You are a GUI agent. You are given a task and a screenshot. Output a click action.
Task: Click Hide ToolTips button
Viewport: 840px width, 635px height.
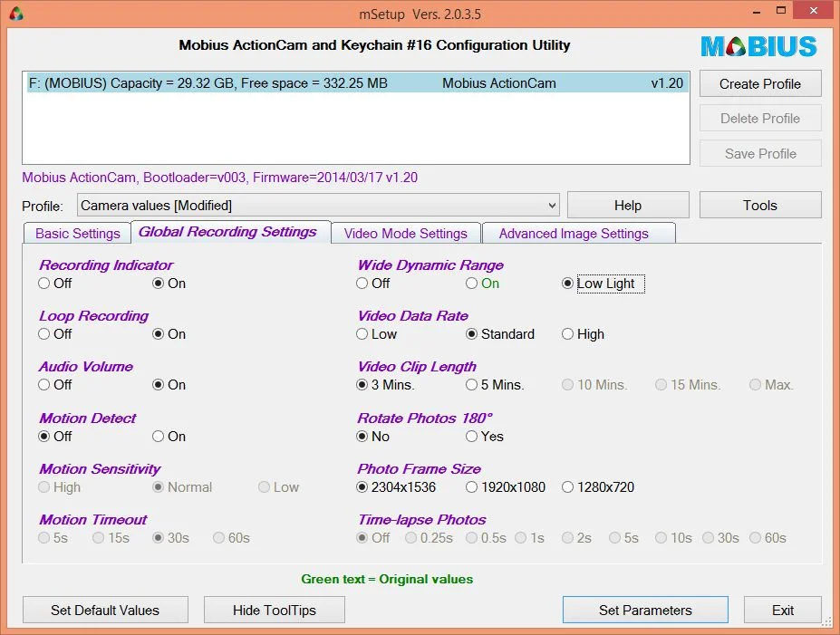point(275,611)
